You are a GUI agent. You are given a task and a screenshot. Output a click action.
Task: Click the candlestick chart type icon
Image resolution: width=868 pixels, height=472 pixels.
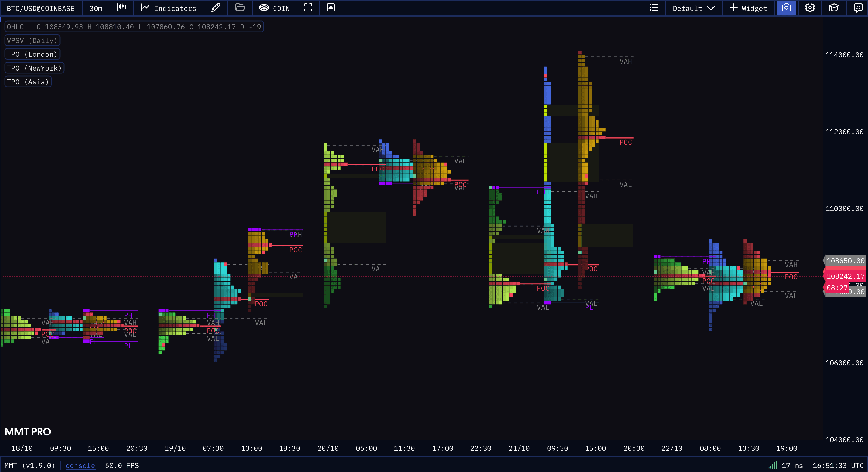point(121,8)
